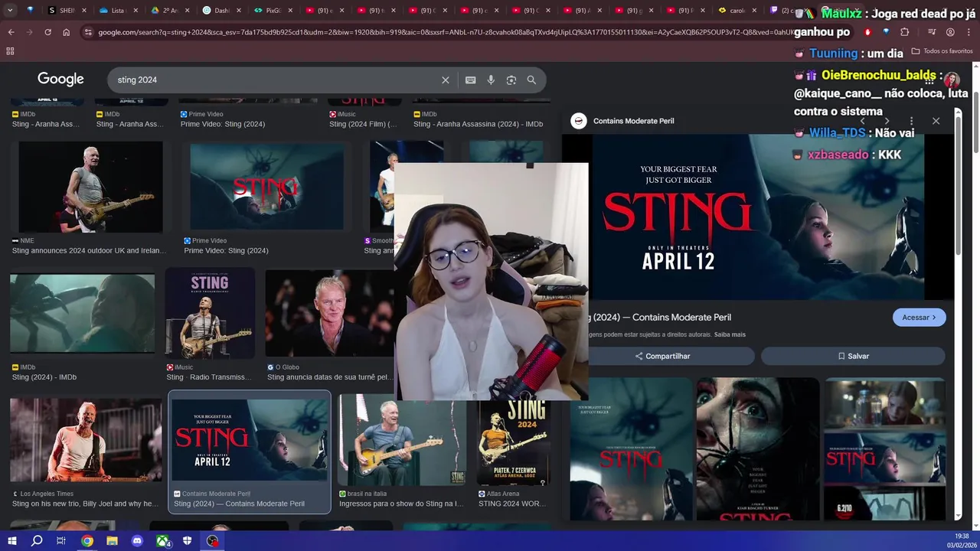Screen dimensions: 980x551
Task: Show next image in preview panel
Action: point(887,121)
